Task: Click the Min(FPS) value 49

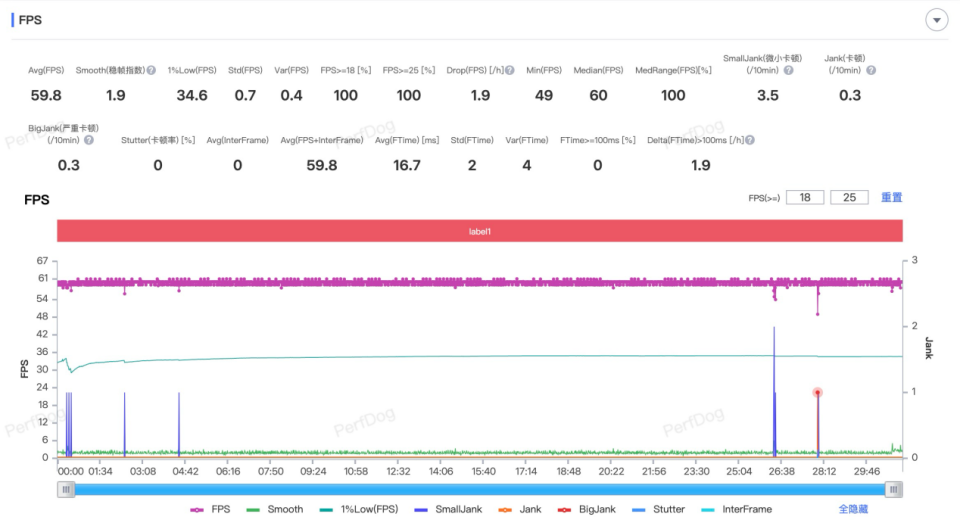Action: pos(544,96)
